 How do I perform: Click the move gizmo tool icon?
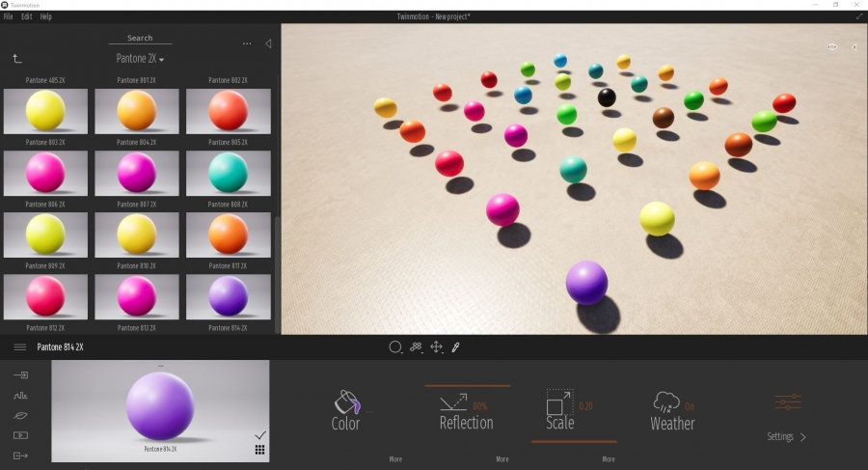(x=436, y=347)
